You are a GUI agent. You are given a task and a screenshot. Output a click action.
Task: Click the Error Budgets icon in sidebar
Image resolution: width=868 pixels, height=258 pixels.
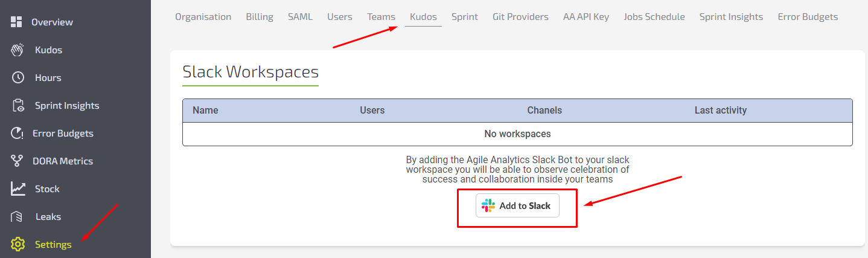pos(18,134)
